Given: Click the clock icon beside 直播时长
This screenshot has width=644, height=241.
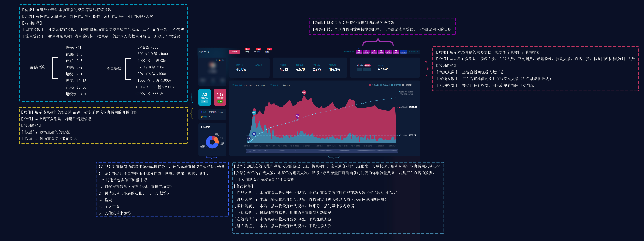Looking at the screenshot, I should pos(271,85).
